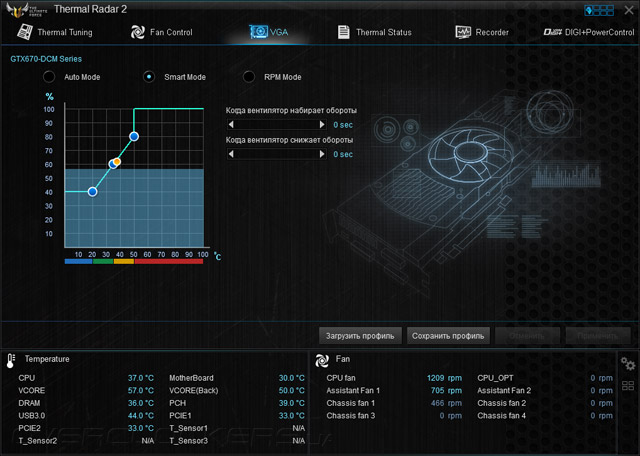Select the blue 60% fan curve point

pyautogui.click(x=112, y=164)
